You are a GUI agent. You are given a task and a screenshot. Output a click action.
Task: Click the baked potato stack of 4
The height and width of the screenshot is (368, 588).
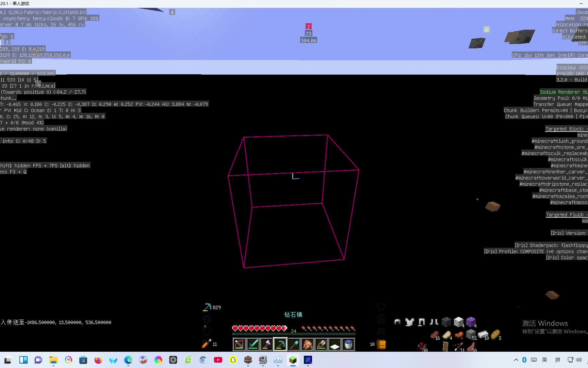tap(447, 335)
